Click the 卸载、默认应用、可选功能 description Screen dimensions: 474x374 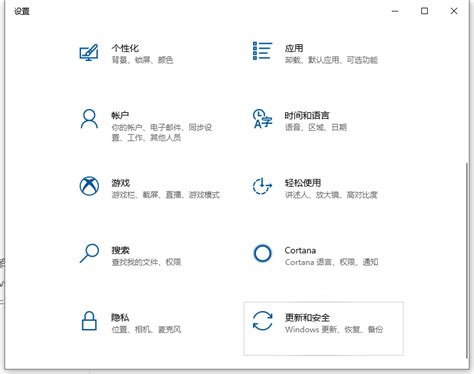pos(331,60)
